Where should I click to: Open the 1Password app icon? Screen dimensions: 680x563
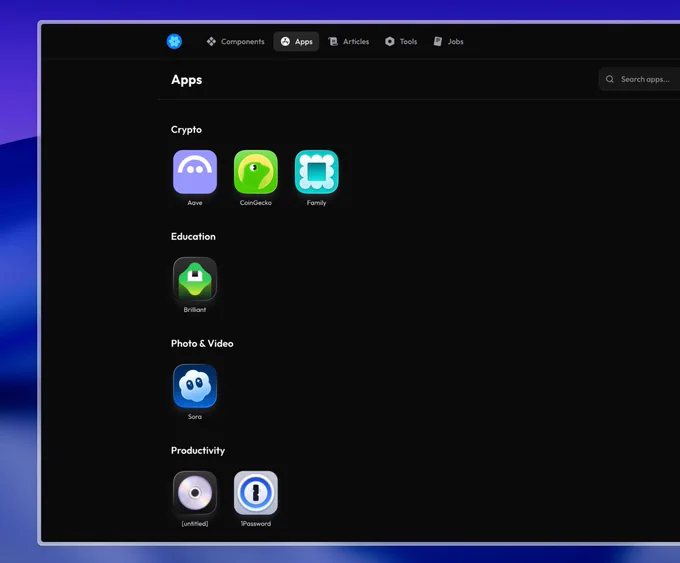(x=255, y=493)
